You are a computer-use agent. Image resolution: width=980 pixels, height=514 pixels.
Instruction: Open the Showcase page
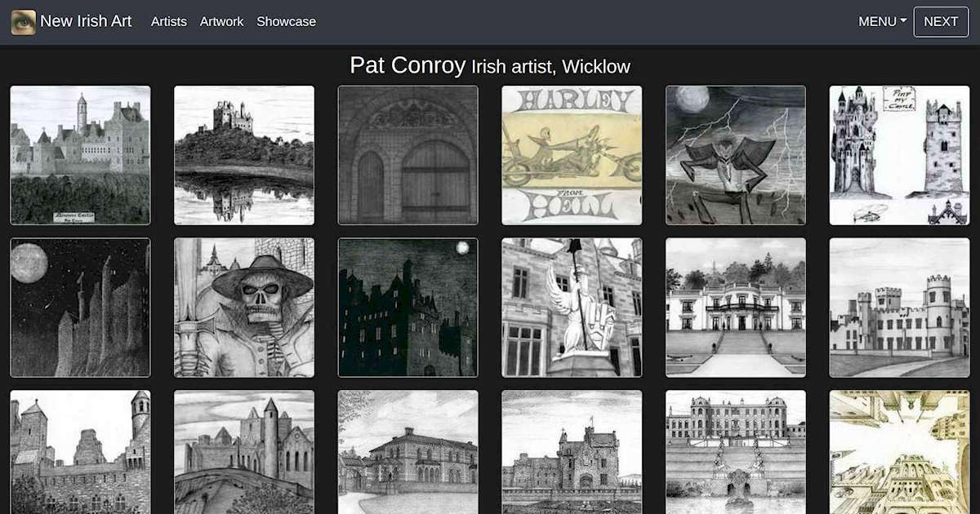(x=287, y=22)
